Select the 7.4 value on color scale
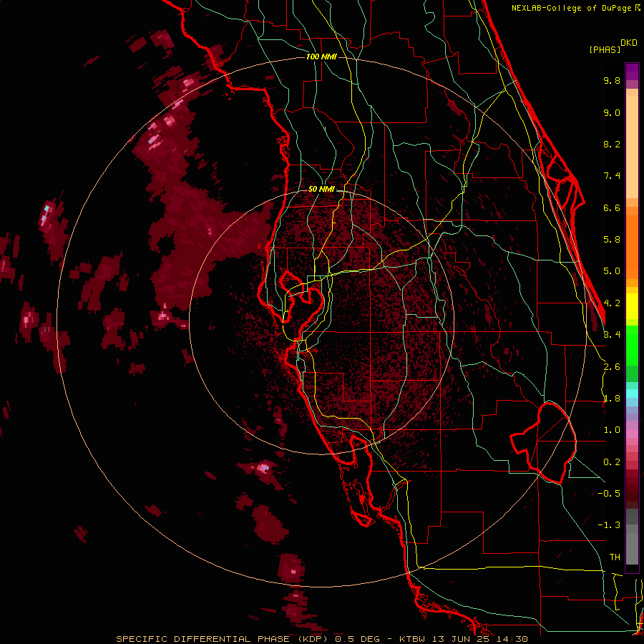This screenshot has width=644, height=644. [x=612, y=176]
